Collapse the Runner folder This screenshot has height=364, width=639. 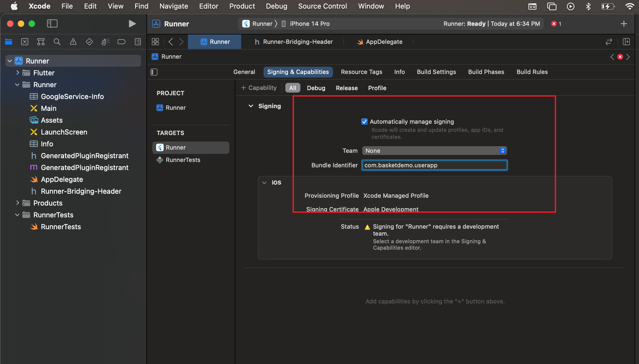17,85
